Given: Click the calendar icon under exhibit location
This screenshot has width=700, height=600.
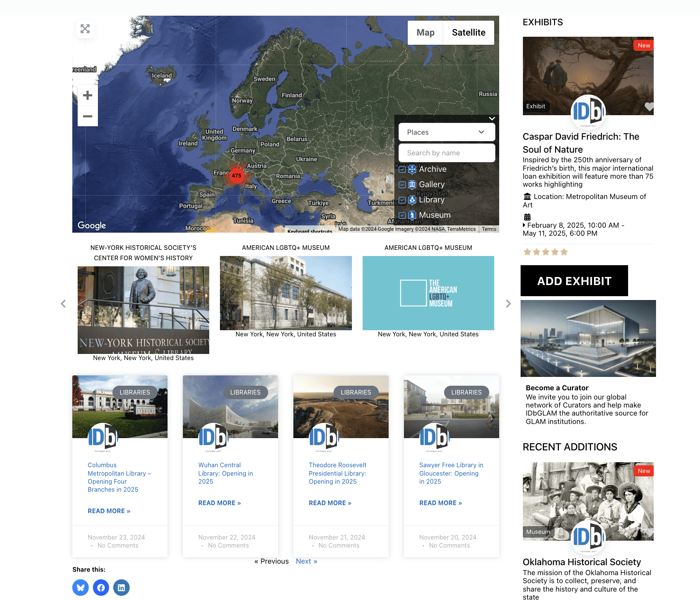Looking at the screenshot, I should (527, 217).
